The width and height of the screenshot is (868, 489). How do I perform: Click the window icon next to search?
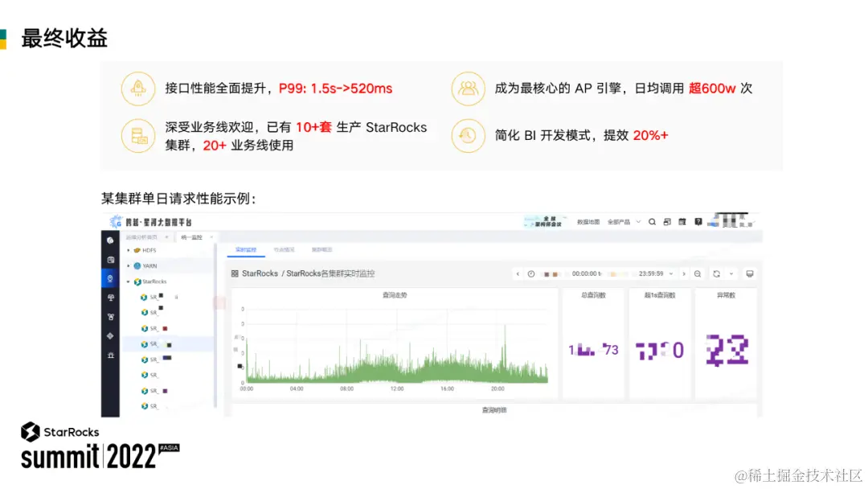(x=667, y=222)
